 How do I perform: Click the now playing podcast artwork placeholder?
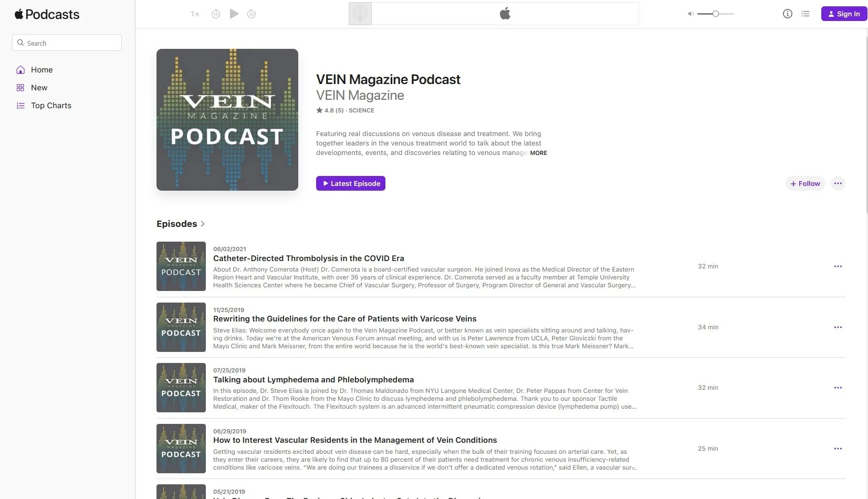pyautogui.click(x=360, y=14)
